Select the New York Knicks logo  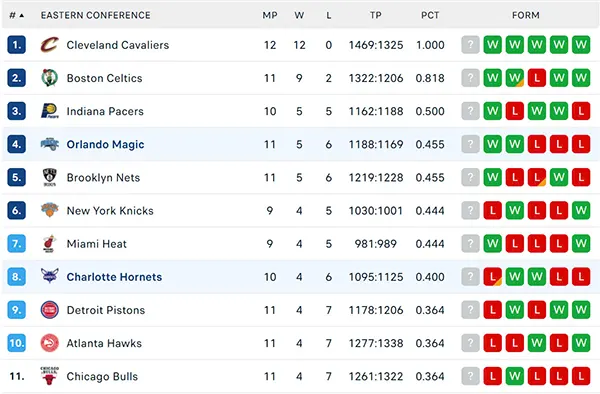tap(50, 210)
